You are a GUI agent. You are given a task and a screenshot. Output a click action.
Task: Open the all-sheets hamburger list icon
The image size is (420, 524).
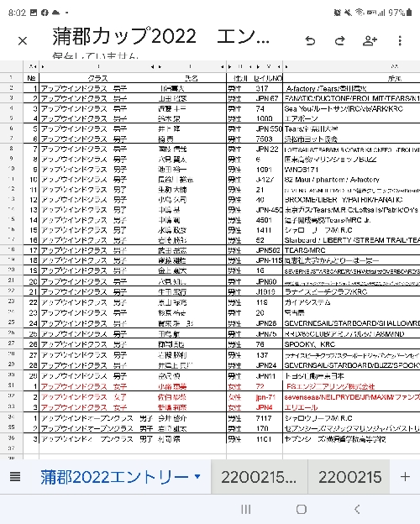(x=15, y=476)
